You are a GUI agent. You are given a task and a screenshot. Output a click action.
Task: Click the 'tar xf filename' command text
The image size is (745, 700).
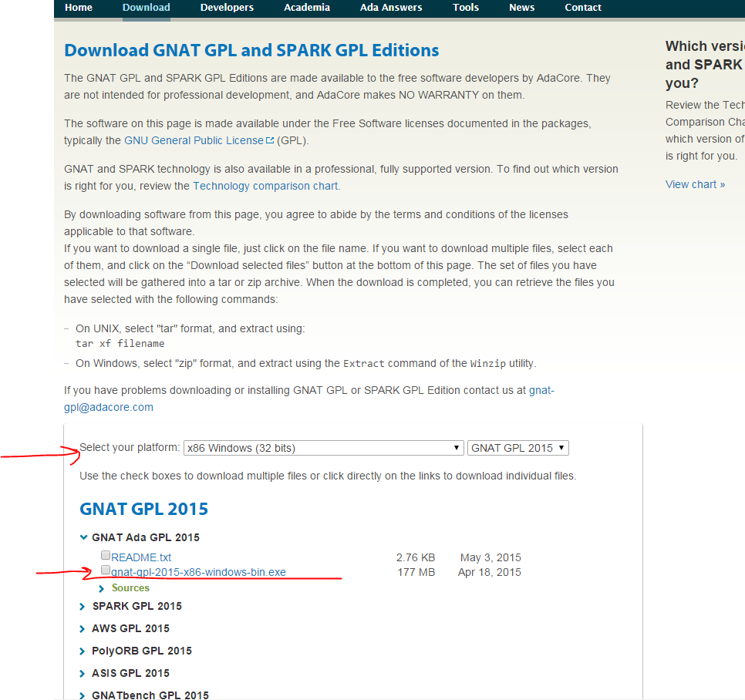click(120, 344)
